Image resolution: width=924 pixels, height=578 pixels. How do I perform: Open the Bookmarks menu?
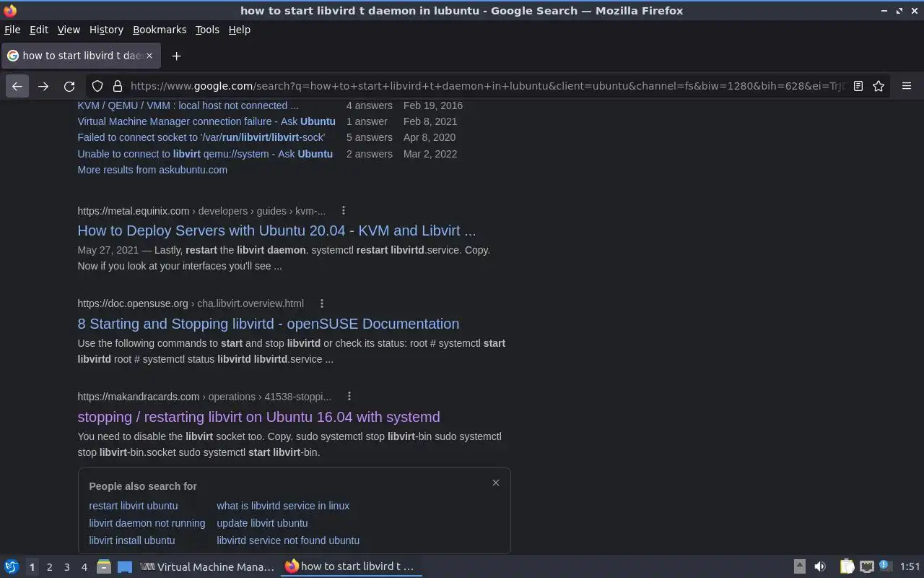pos(160,30)
